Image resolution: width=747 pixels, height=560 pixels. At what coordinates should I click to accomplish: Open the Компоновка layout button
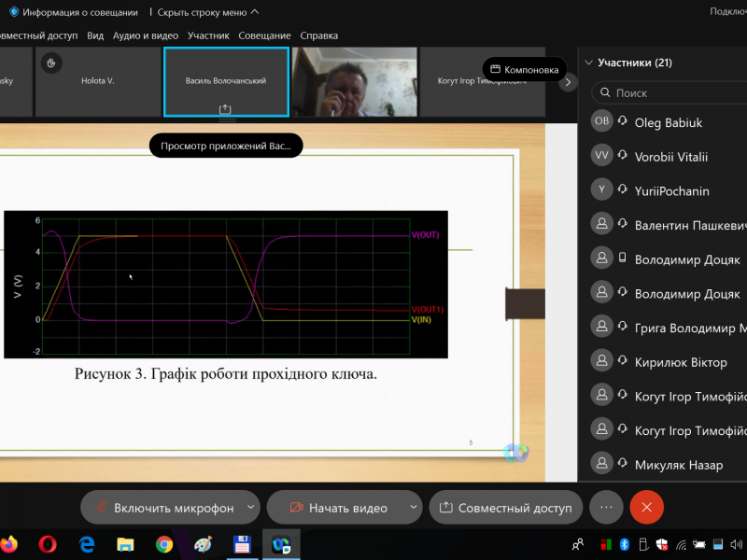point(525,69)
